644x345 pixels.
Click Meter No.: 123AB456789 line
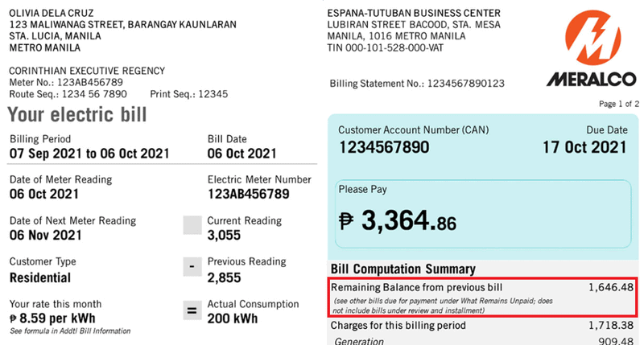66,83
